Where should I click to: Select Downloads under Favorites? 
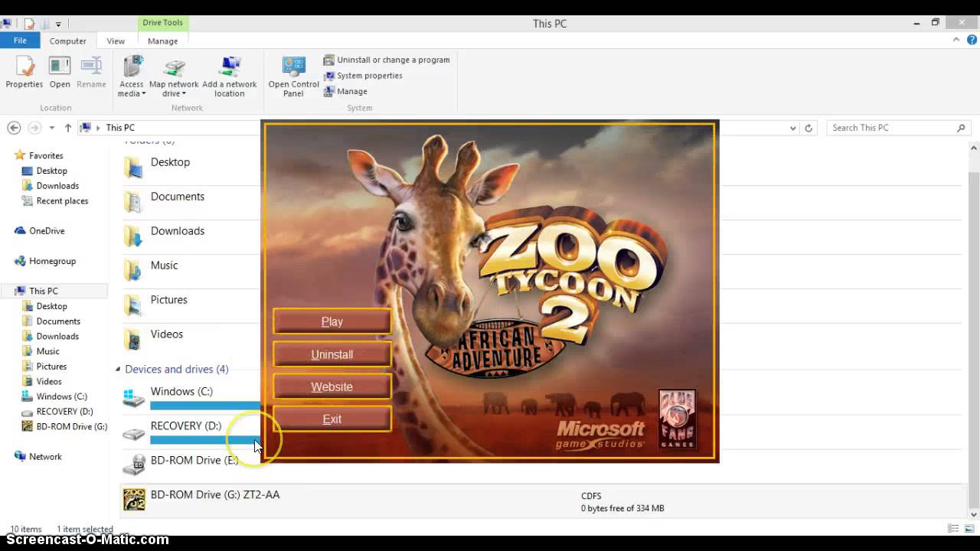(57, 186)
